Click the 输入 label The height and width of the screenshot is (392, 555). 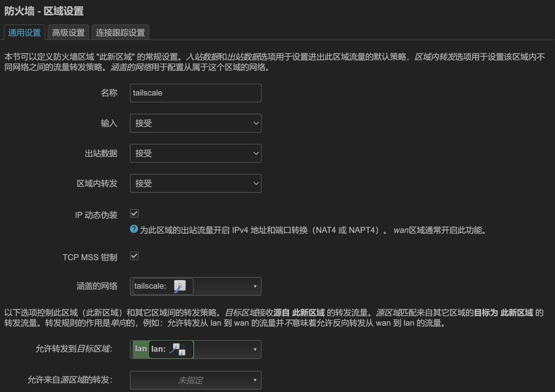point(109,123)
